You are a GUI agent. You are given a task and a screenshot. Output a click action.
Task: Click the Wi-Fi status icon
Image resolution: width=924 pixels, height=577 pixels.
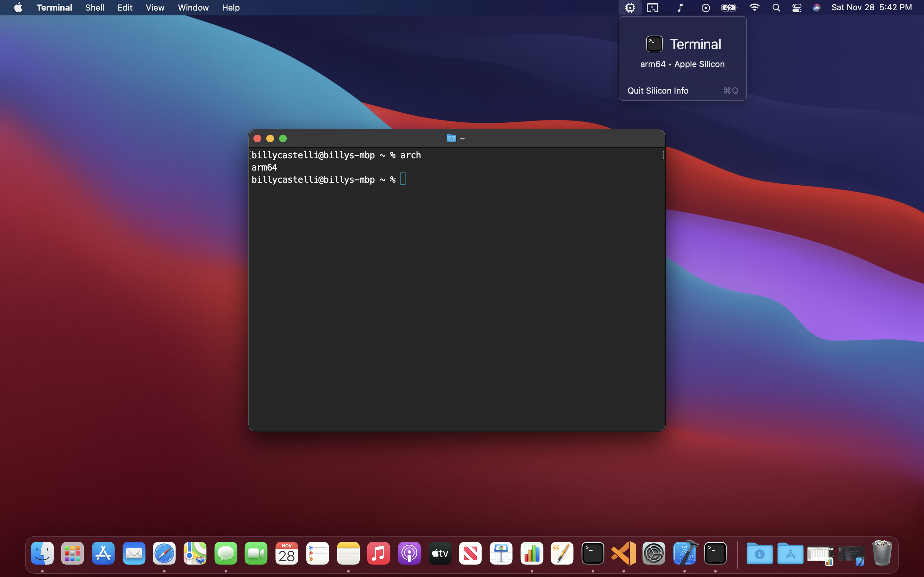[x=754, y=8]
